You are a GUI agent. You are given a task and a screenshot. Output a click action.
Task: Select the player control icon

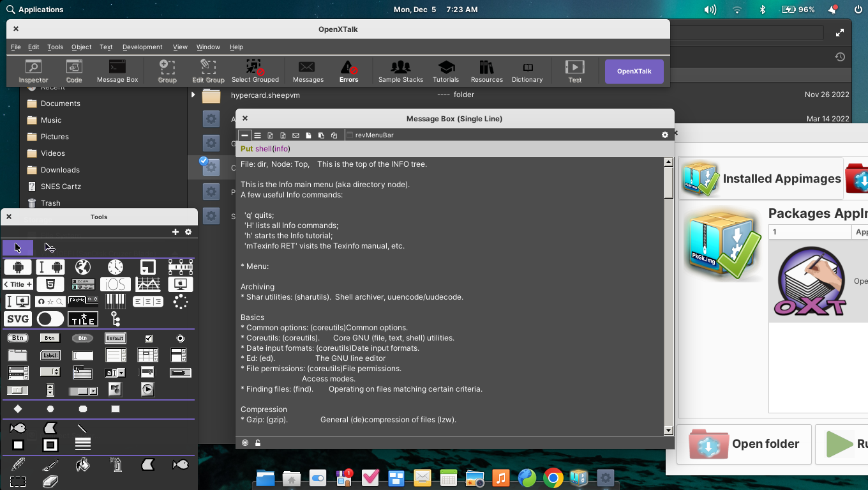148,389
